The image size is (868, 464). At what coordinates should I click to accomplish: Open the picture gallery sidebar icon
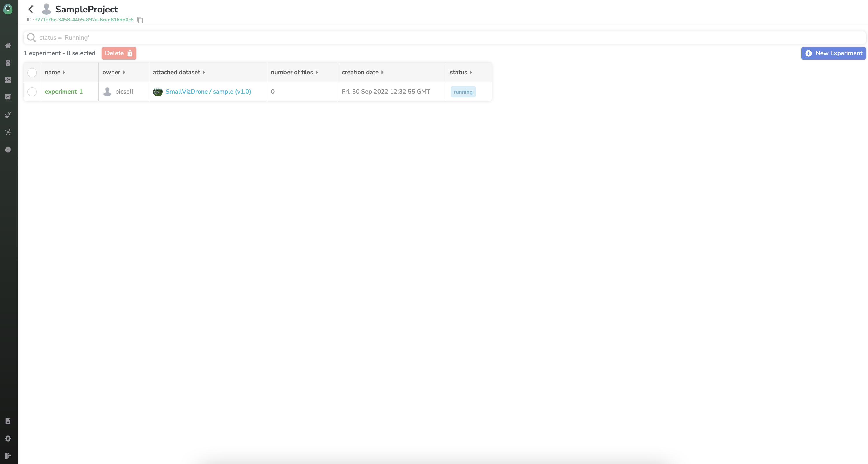[8, 80]
